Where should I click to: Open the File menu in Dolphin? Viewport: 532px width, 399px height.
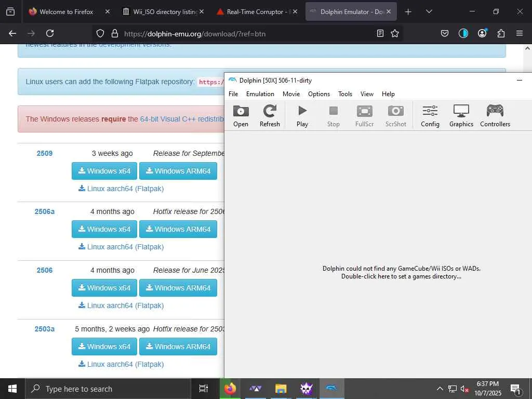233,94
